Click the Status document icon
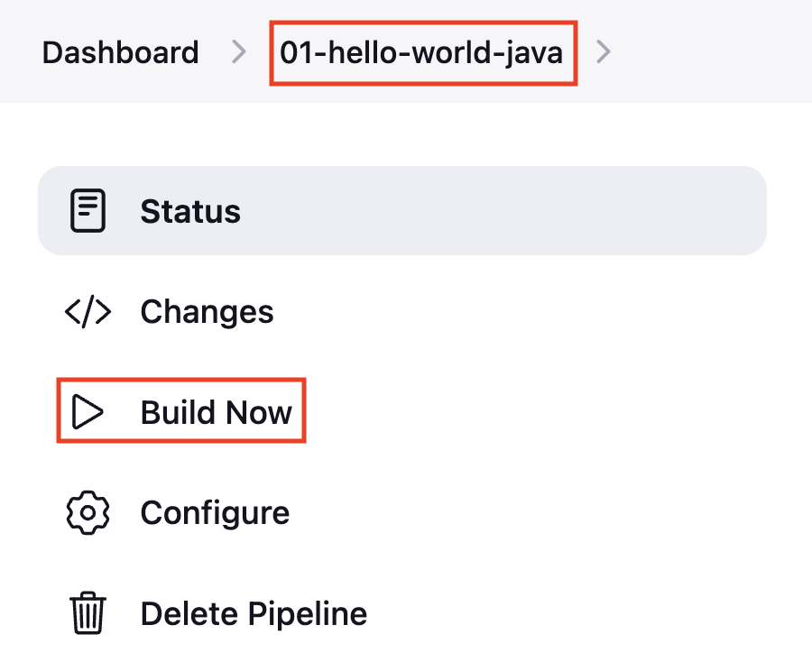Viewport: 812px width, 671px height. pos(88,211)
